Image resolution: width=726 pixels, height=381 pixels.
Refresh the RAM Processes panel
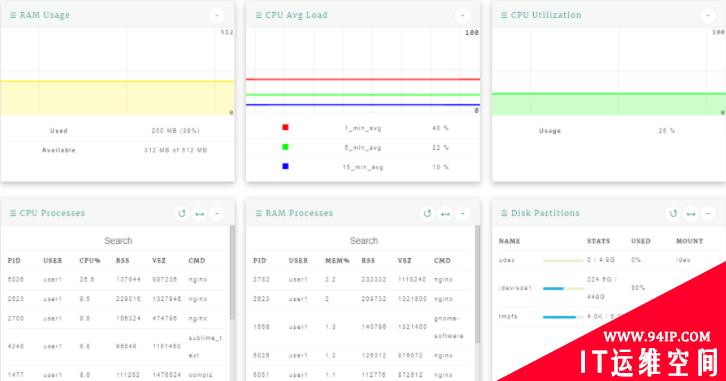click(x=427, y=213)
